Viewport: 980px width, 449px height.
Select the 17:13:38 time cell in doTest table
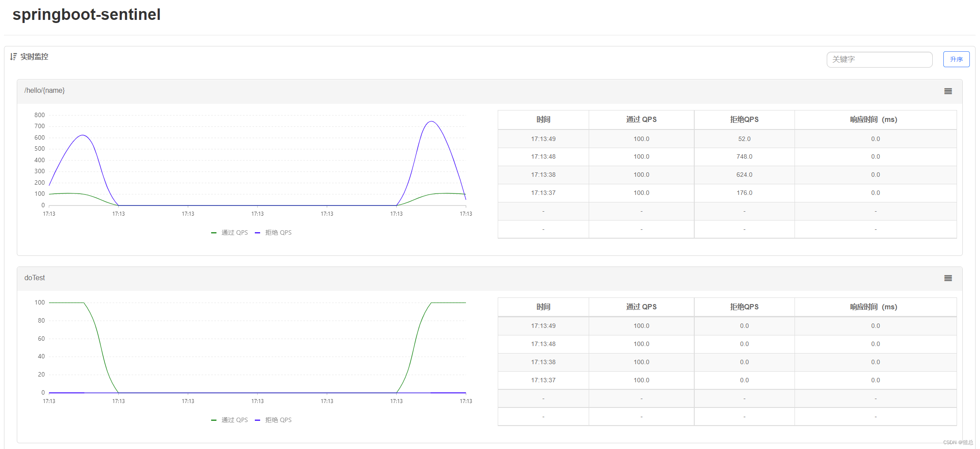coord(543,362)
